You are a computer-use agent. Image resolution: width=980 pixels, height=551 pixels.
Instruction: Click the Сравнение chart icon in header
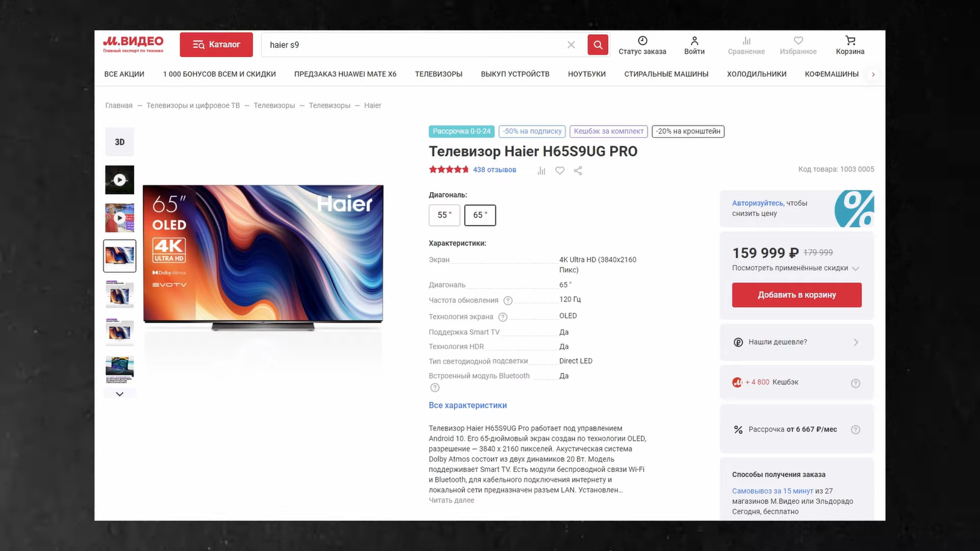tap(746, 41)
